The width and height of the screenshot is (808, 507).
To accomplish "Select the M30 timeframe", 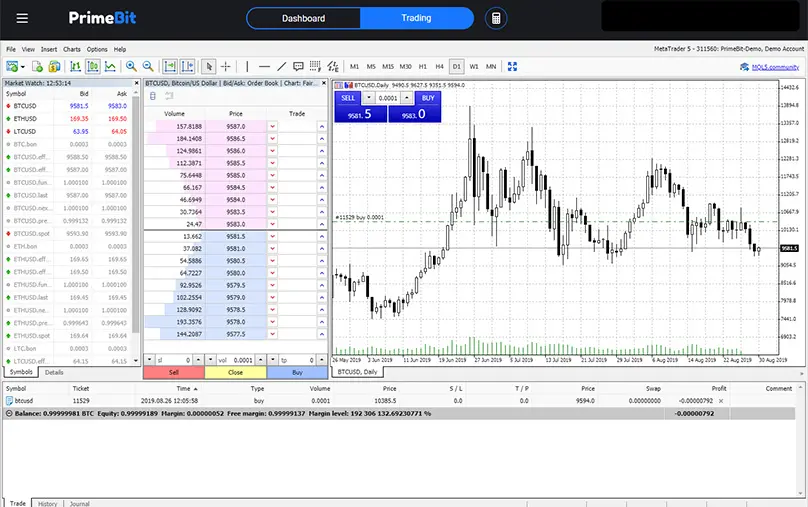I will coord(406,66).
